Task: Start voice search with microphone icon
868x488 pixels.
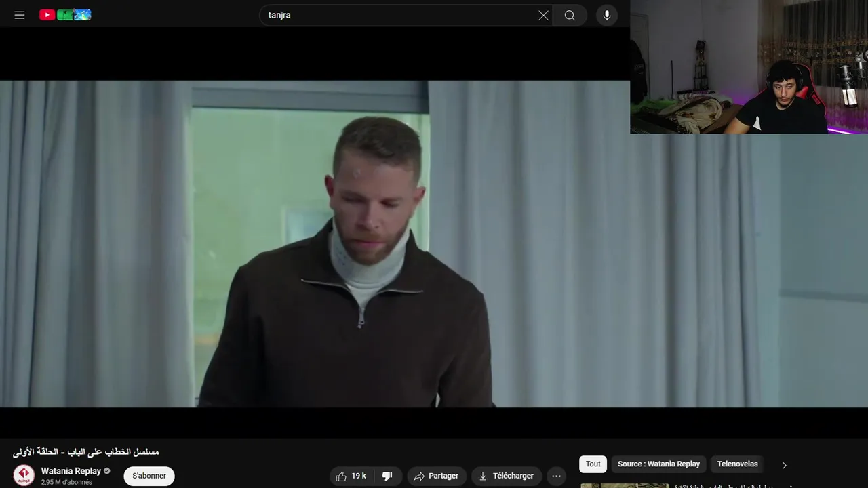Action: pyautogui.click(x=607, y=15)
